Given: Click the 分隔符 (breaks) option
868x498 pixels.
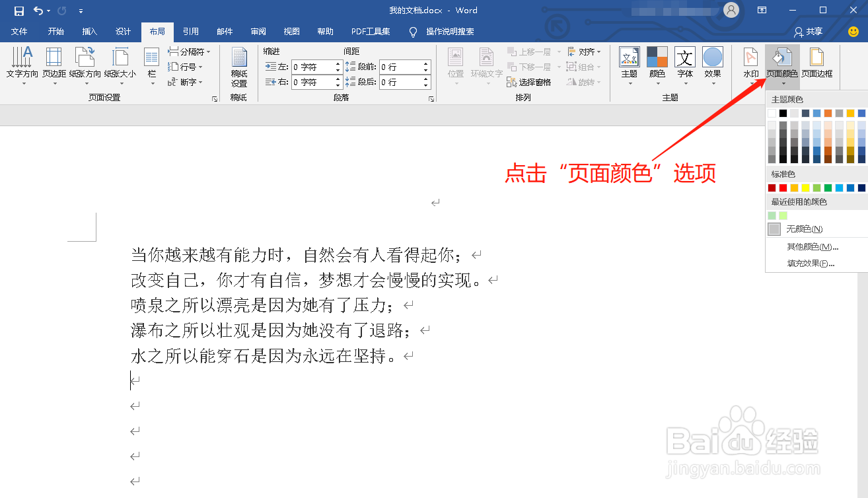Looking at the screenshot, I should (190, 51).
